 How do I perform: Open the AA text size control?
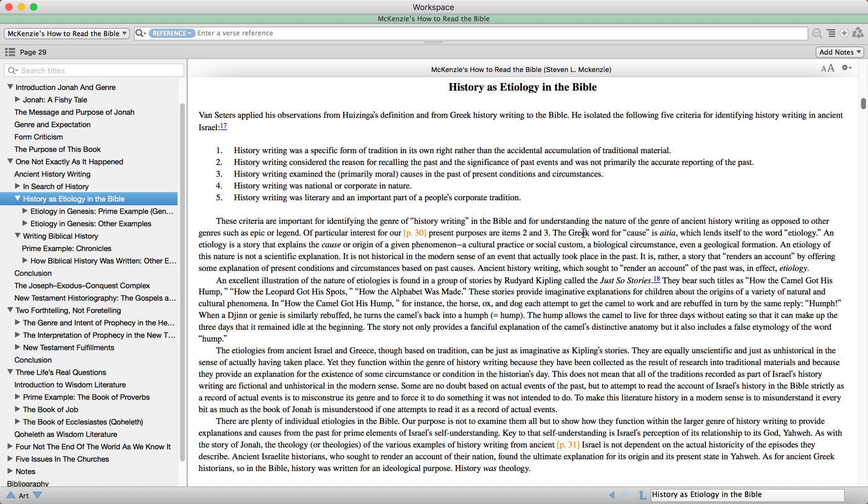[x=827, y=69]
